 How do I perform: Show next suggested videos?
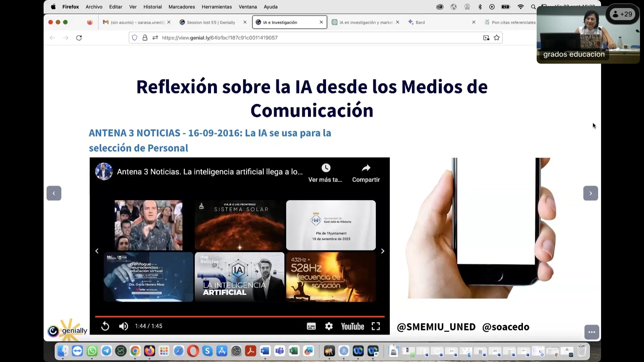point(383,251)
